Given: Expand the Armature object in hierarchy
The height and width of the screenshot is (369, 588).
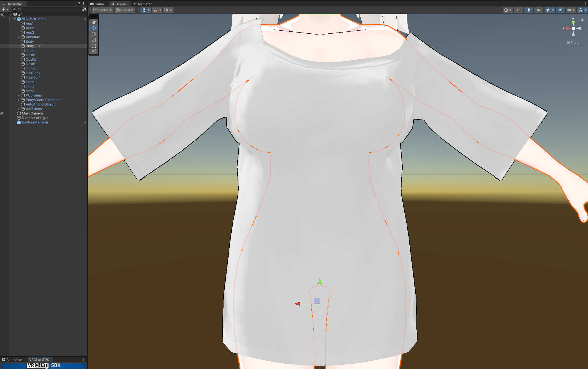Looking at the screenshot, I should click(19, 37).
